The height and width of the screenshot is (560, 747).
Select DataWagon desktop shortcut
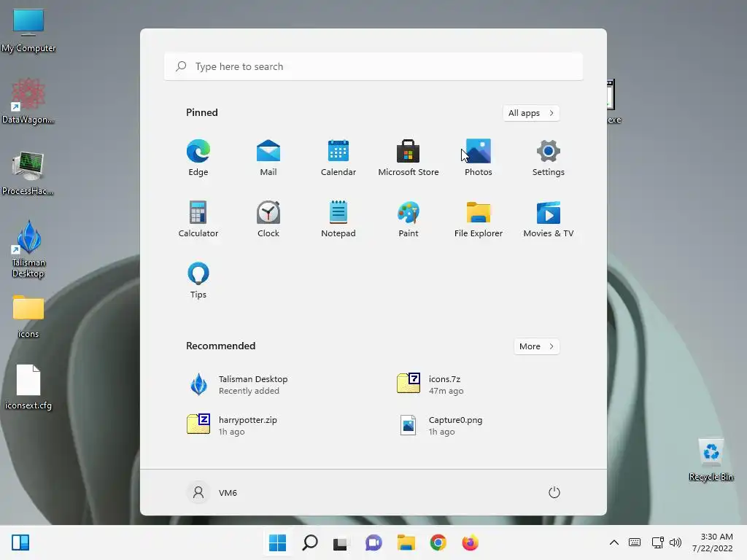[x=28, y=101]
